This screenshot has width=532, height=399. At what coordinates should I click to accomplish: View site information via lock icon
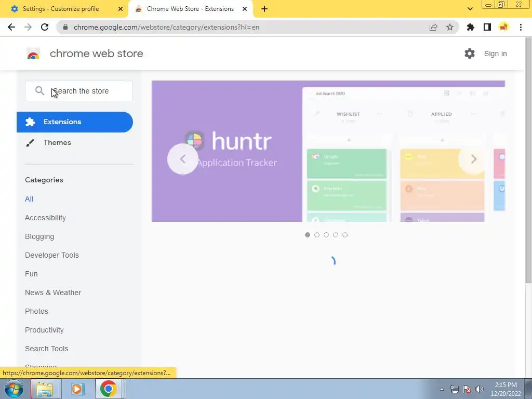tap(66, 27)
